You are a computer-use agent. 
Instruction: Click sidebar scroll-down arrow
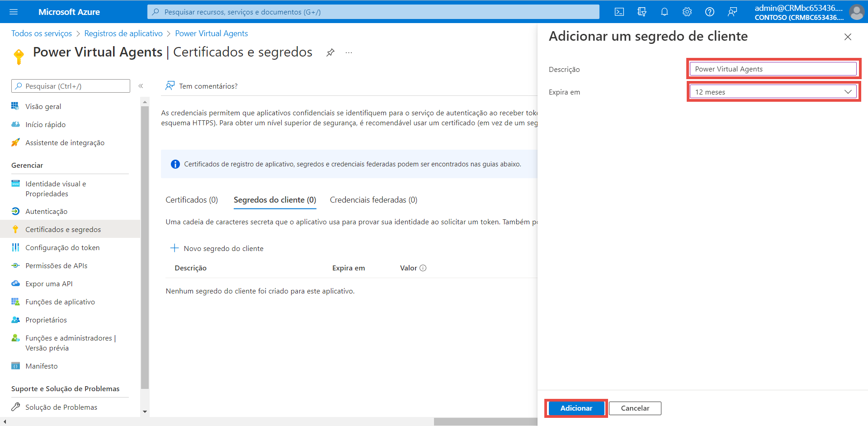145,412
